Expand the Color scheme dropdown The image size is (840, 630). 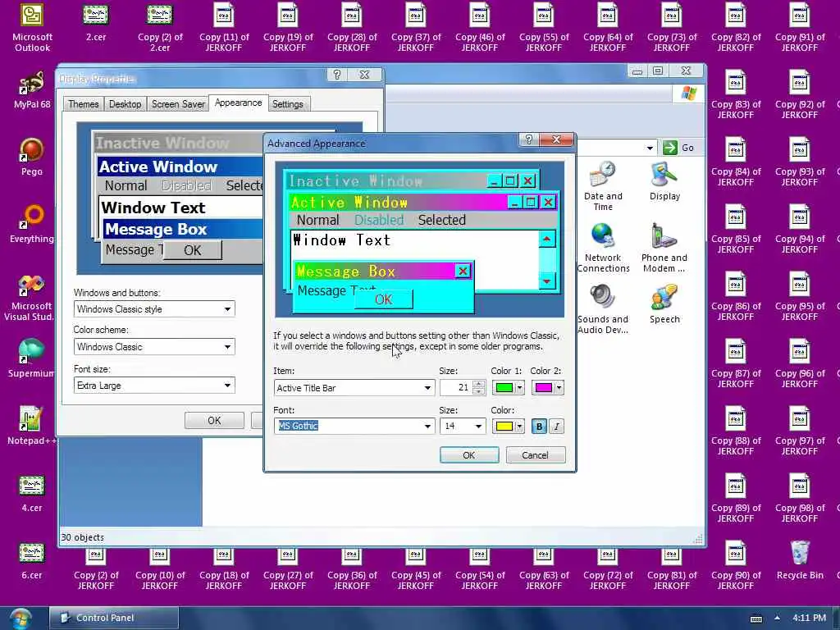pos(228,347)
